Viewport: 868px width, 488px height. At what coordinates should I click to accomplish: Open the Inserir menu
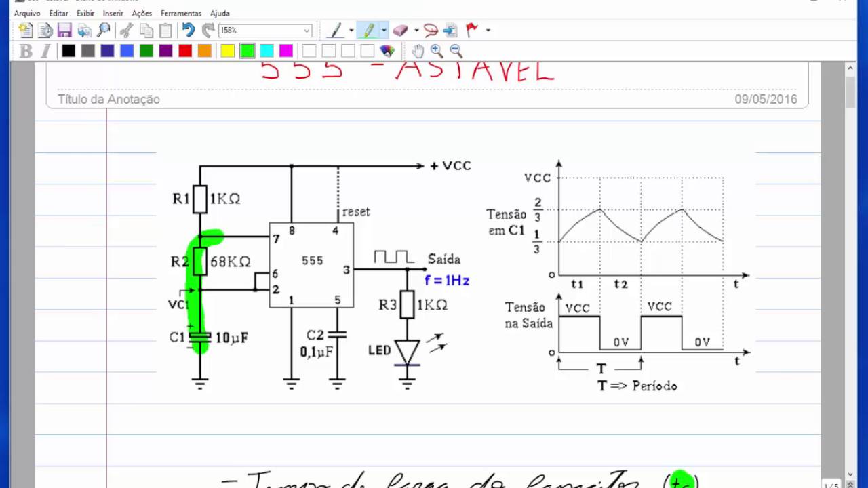pos(113,13)
